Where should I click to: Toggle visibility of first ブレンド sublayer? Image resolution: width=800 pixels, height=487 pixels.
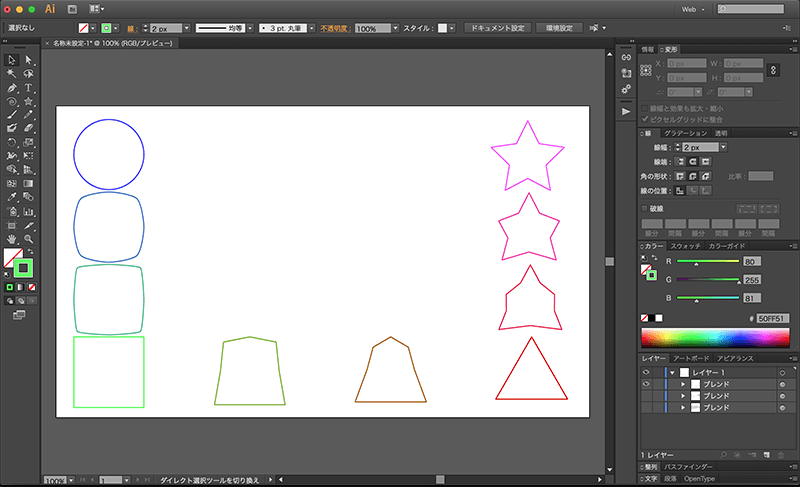point(646,384)
